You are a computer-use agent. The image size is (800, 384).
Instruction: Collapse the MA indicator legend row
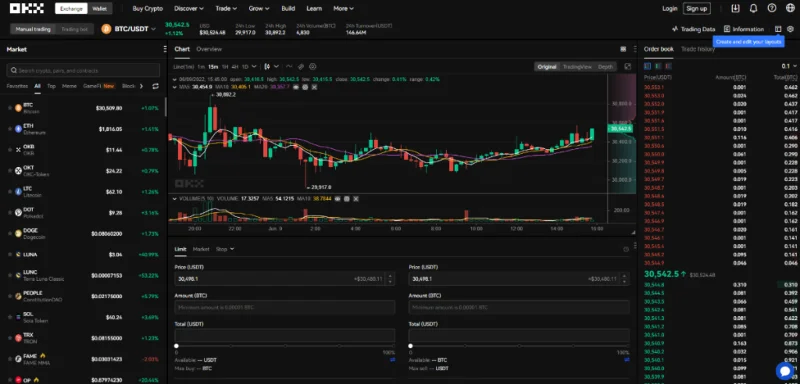pyautogui.click(x=175, y=87)
